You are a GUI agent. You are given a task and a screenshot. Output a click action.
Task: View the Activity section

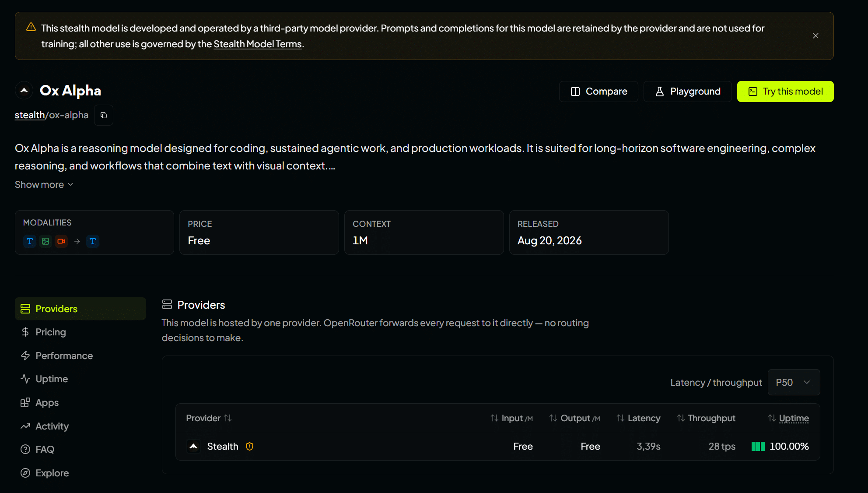click(80, 426)
